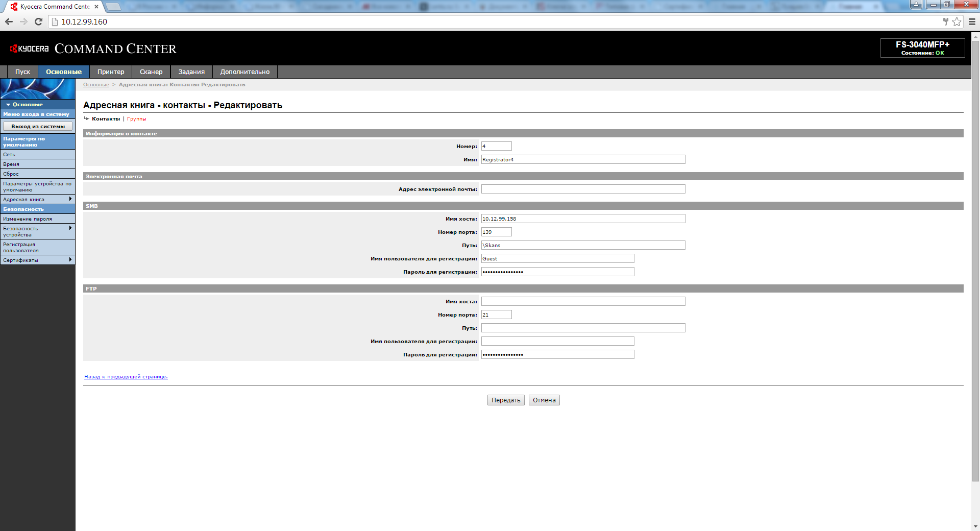
Task: Select the Контакты sub-link
Action: [x=106, y=119]
